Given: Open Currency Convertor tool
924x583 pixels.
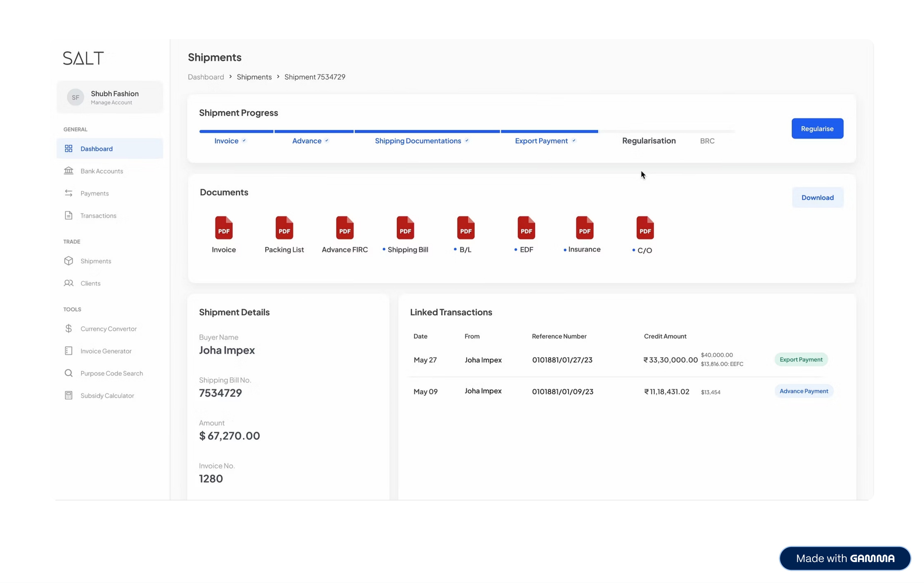Looking at the screenshot, I should click(108, 329).
